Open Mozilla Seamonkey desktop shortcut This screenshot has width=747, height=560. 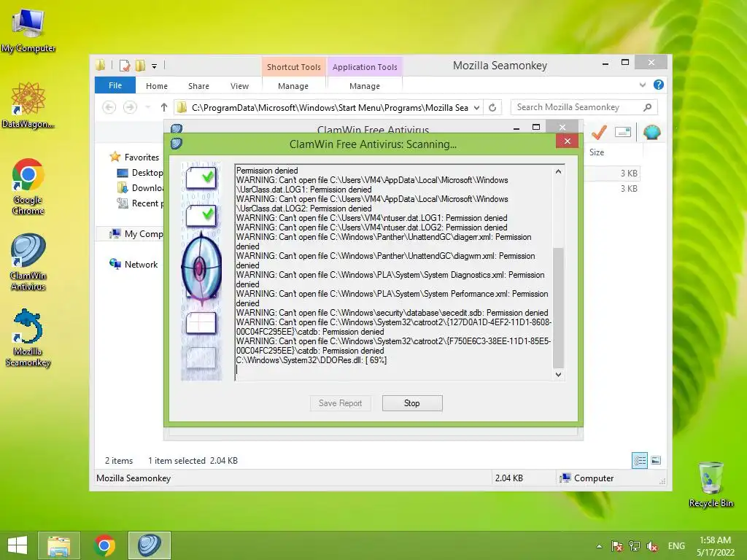coord(28,338)
